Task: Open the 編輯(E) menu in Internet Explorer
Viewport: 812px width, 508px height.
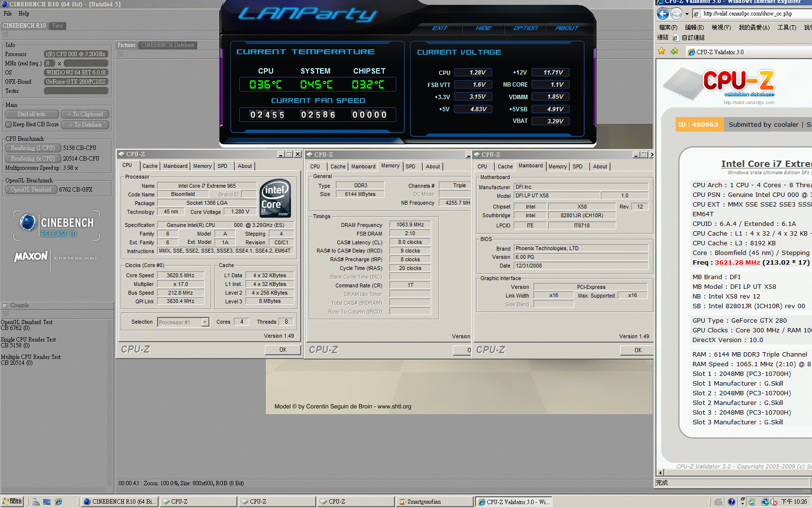Action: (x=695, y=28)
